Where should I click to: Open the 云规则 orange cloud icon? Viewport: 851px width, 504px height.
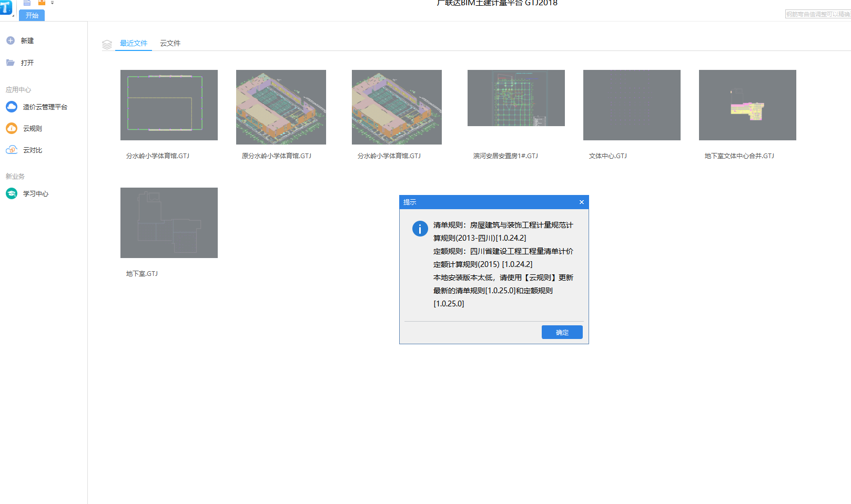coord(12,128)
